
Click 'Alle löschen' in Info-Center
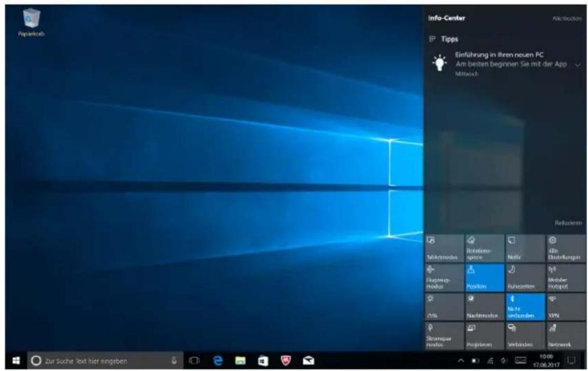coord(567,18)
